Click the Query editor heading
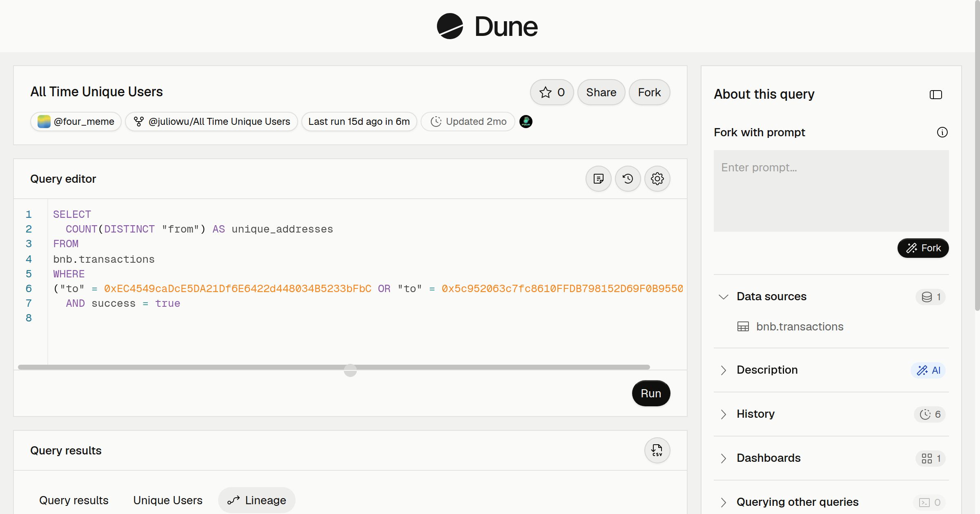Image resolution: width=980 pixels, height=514 pixels. tap(63, 179)
